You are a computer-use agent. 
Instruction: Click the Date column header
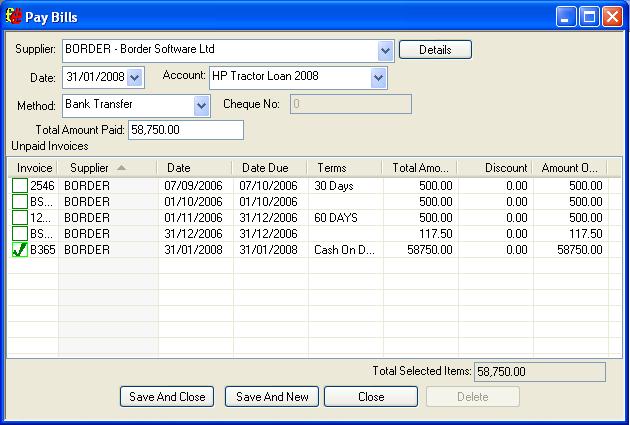tap(194, 168)
